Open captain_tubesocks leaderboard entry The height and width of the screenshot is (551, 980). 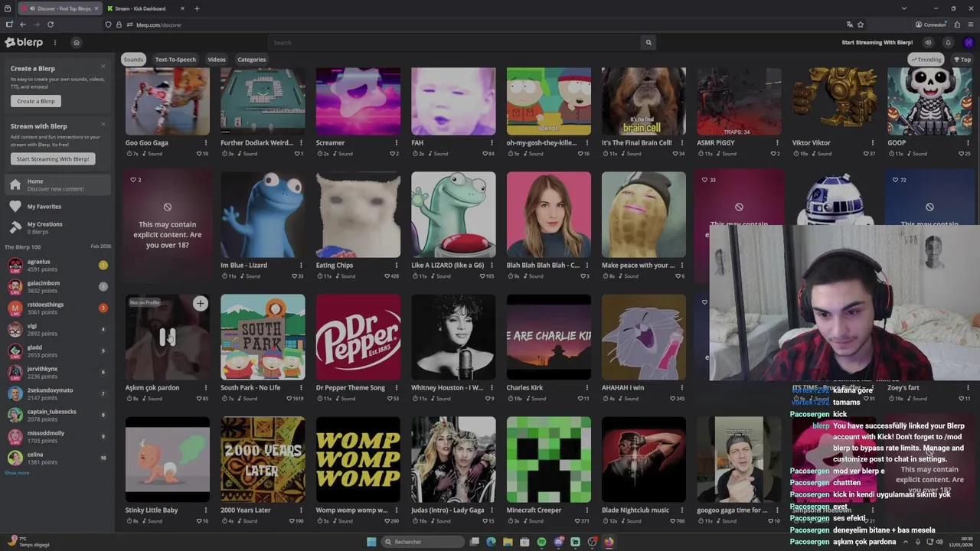point(57,415)
